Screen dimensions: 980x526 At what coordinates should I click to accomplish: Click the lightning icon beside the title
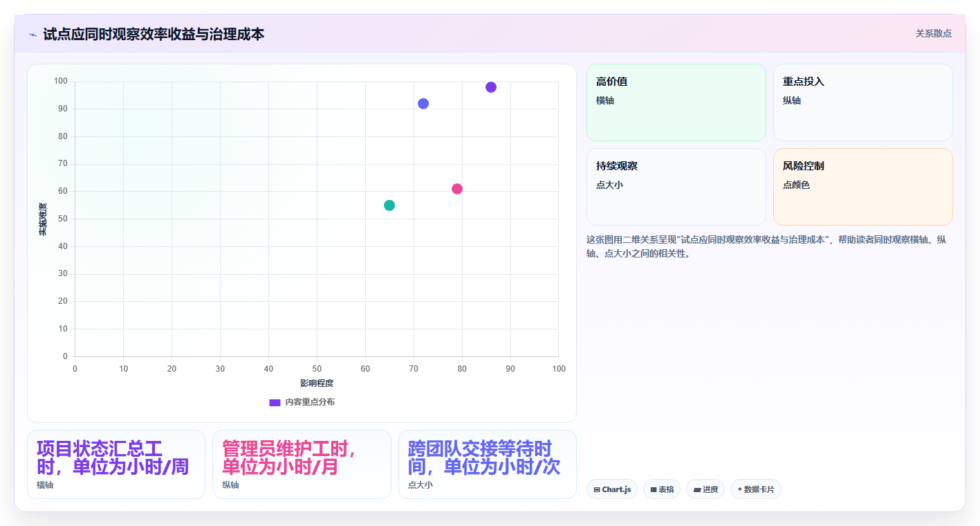[x=33, y=35]
